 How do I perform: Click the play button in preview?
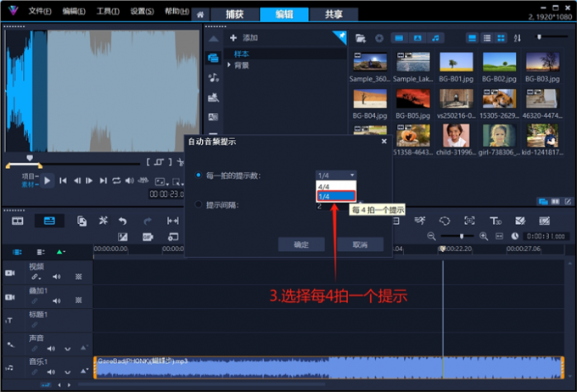coord(48,181)
